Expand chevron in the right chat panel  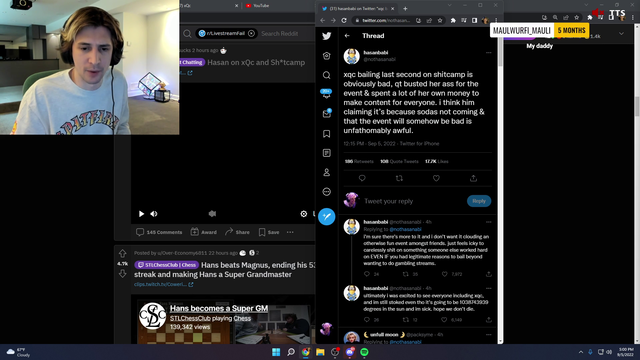tap(621, 33)
